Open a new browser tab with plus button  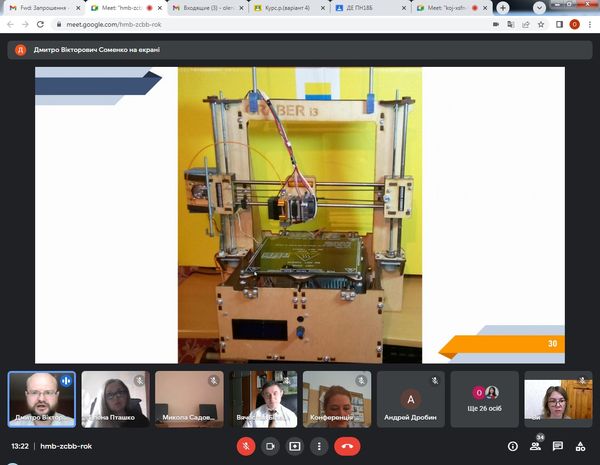503,7
